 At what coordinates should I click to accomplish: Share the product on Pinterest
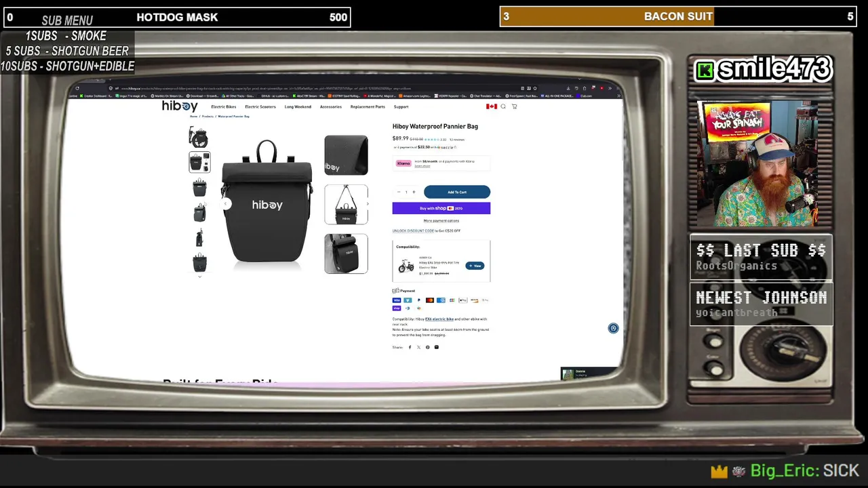click(427, 347)
